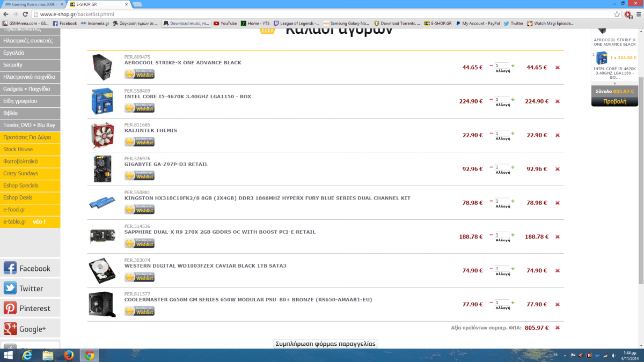Image resolution: width=644 pixels, height=362 pixels.
Task: Click Αλλαγή under Raijintek Themis quantity
Action: [x=503, y=139]
